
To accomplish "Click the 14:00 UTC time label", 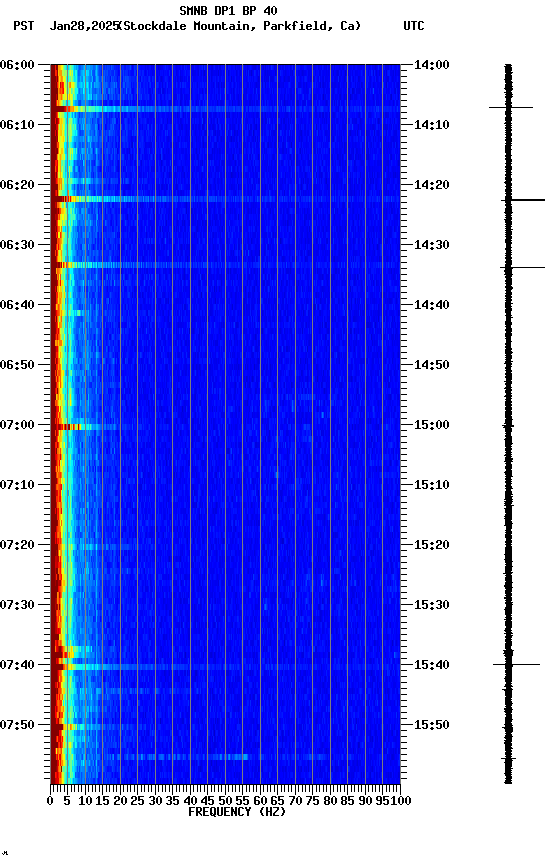I will pyautogui.click(x=432, y=65).
